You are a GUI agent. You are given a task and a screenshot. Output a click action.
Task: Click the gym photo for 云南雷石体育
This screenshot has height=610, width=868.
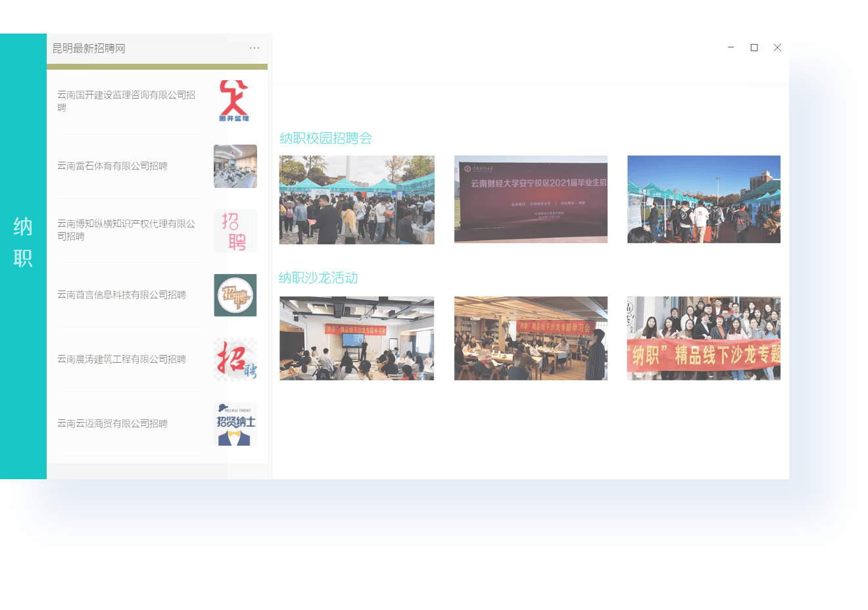coord(235,166)
